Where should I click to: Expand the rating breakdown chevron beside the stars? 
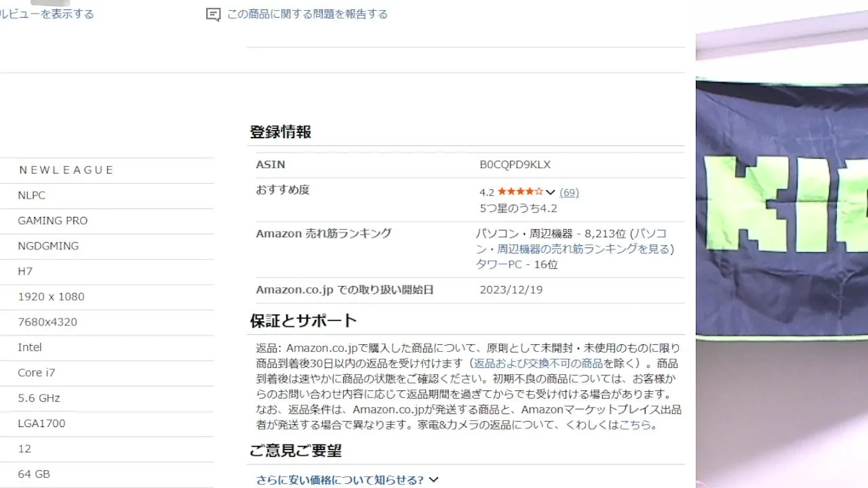[551, 192]
